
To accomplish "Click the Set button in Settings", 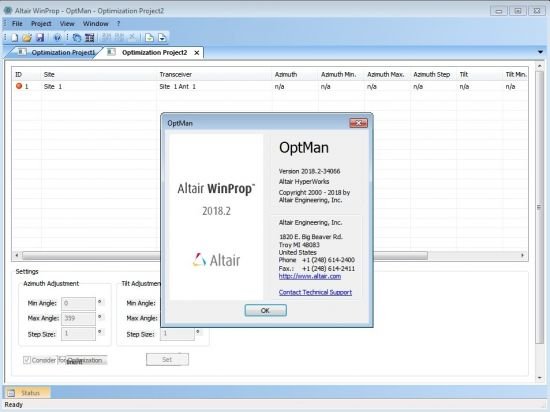I will [167, 359].
